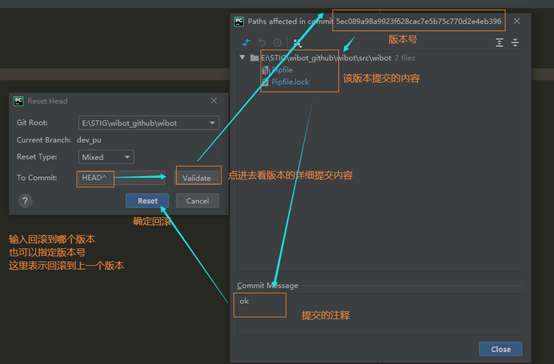Click the Expand All icon
Image resolution: width=554 pixels, height=364 pixels.
point(499,43)
